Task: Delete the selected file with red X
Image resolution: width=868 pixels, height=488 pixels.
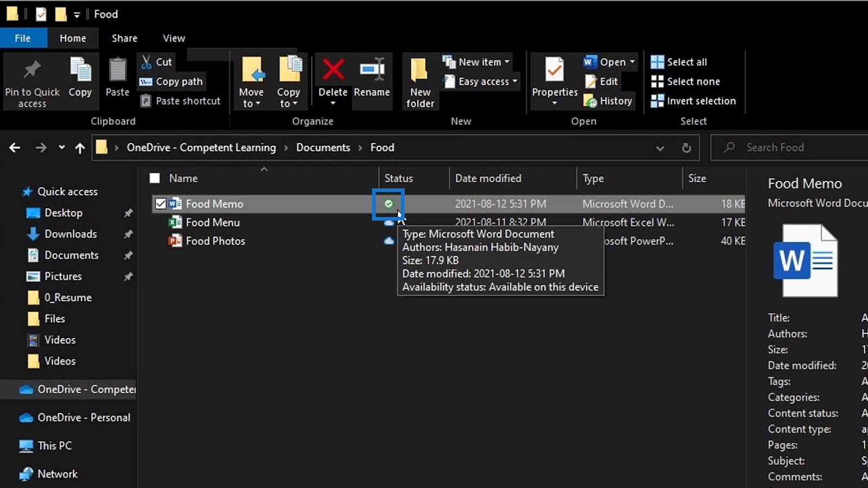Action: tap(333, 69)
